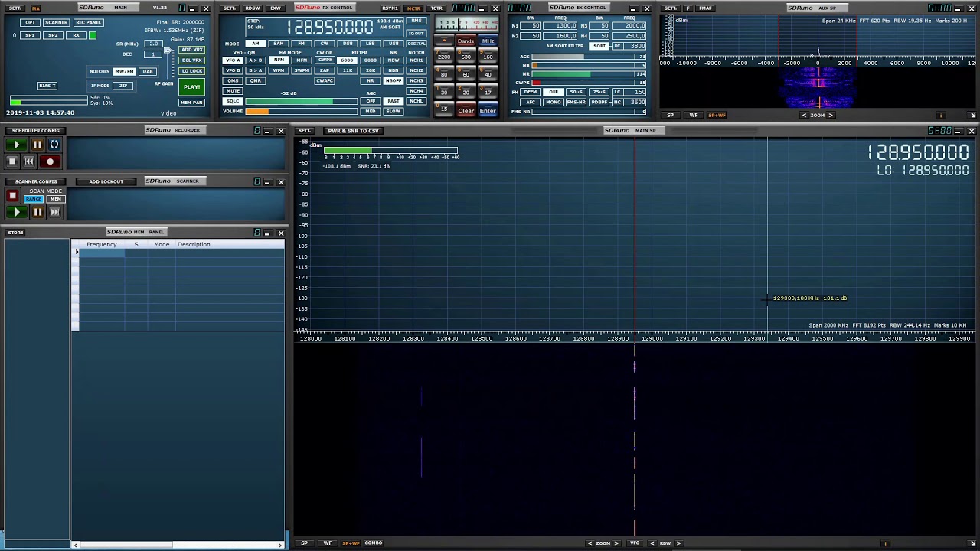The image size is (980, 551).
Task: Open SETT. in the Aux SP panel
Action: pos(671,8)
